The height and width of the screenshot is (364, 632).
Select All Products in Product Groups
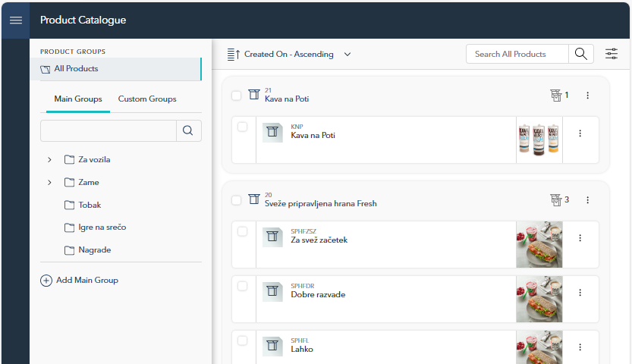click(115, 69)
